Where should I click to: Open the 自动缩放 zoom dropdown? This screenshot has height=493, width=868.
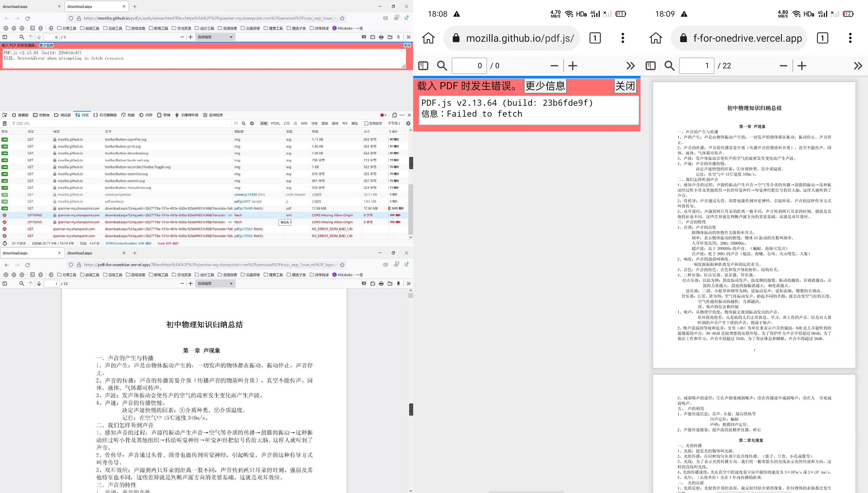tap(215, 37)
